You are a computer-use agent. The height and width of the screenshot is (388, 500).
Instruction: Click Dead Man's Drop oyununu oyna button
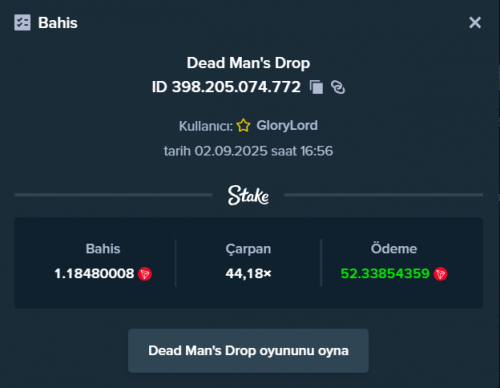click(x=248, y=351)
